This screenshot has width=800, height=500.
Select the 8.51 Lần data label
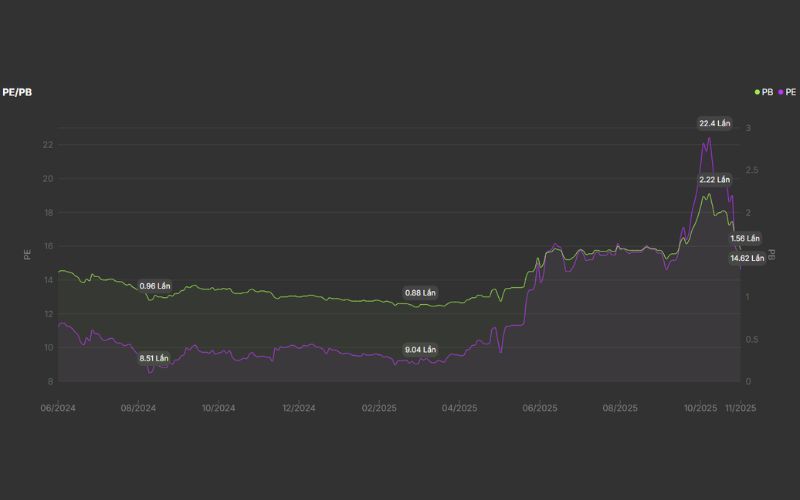click(154, 358)
